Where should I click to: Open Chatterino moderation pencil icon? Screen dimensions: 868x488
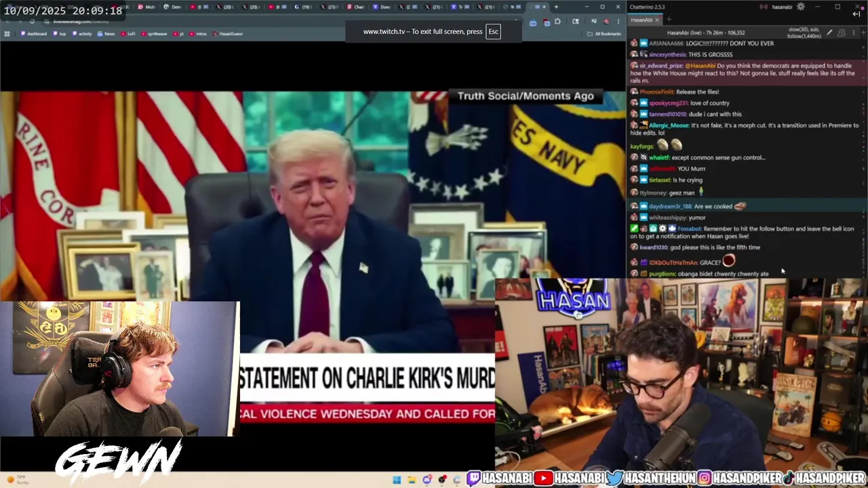(x=829, y=33)
